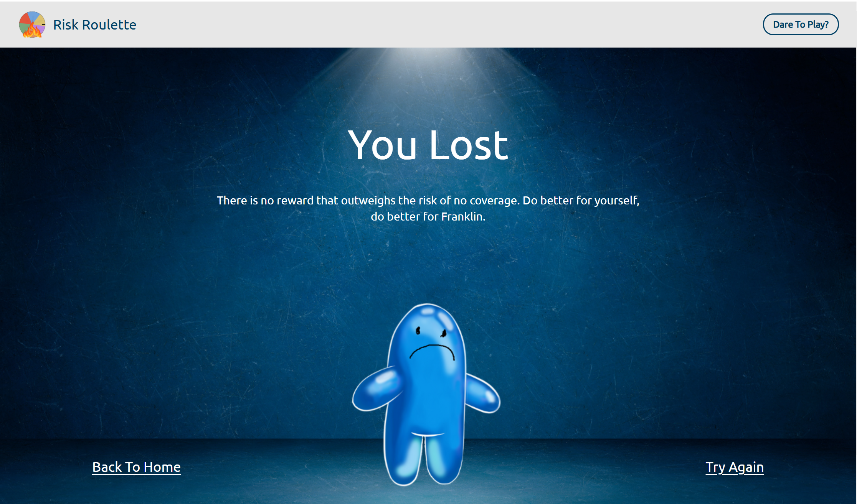Click the You Lost heading
Viewport: 857px width, 504px height.
(x=428, y=145)
